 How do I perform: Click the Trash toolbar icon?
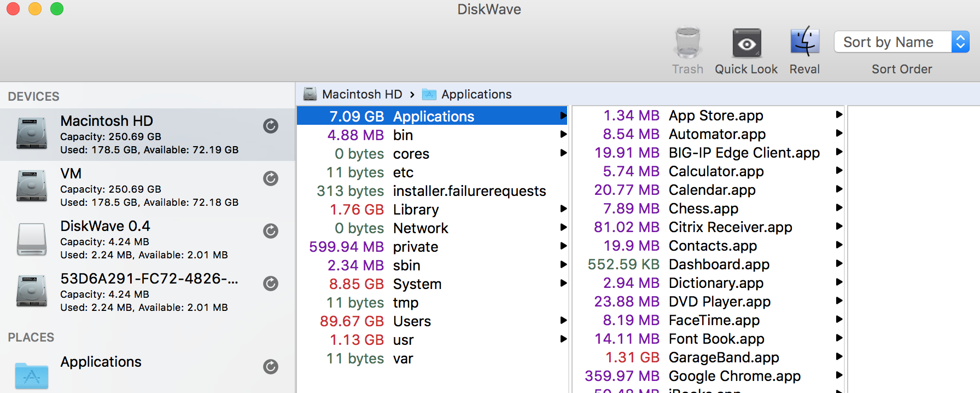point(687,43)
